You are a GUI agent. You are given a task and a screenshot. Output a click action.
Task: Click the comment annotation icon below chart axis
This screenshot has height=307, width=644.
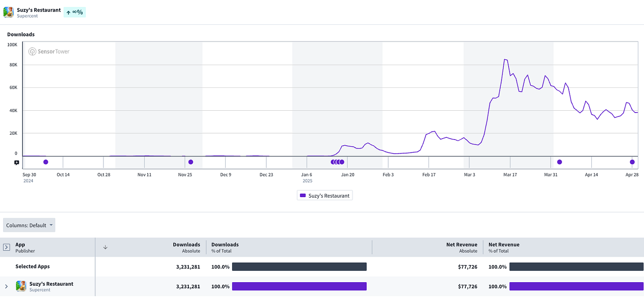tap(16, 163)
